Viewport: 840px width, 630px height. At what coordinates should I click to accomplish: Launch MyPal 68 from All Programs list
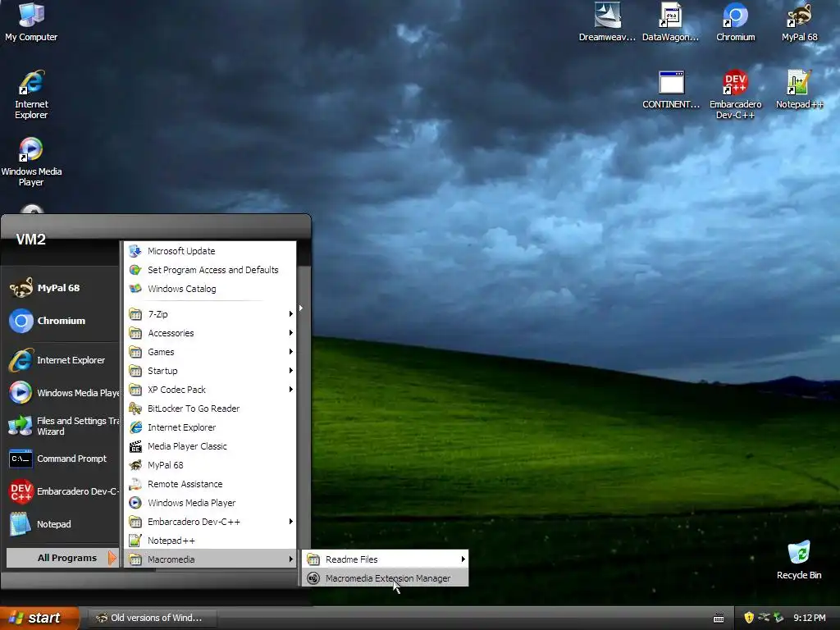click(x=210, y=465)
